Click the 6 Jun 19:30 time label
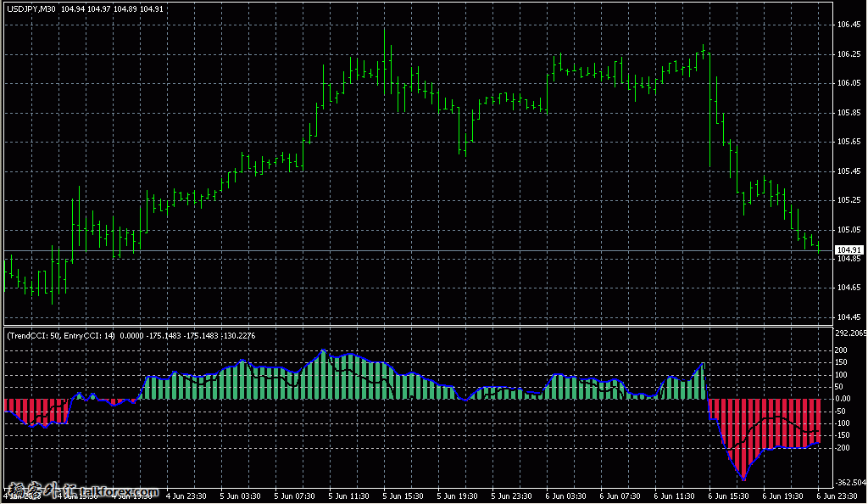 782,496
